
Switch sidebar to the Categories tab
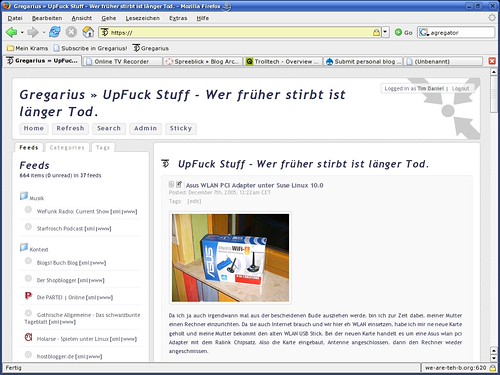pyautogui.click(x=67, y=147)
